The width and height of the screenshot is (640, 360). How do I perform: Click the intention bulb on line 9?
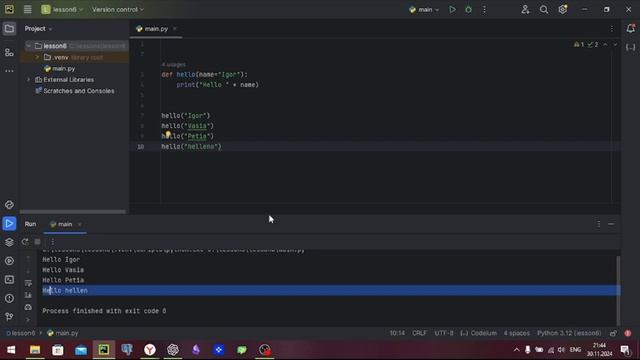[x=168, y=133]
